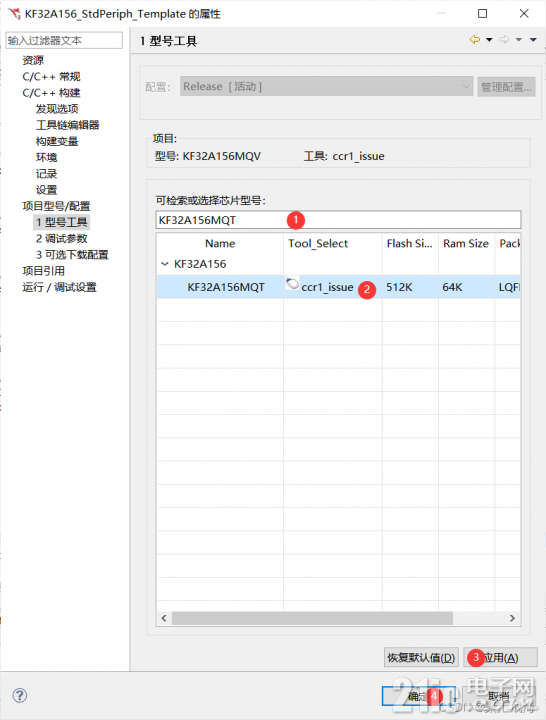The height and width of the screenshot is (720, 546).
Task: Click the forward navigation arrow icon
Action: click(x=504, y=39)
